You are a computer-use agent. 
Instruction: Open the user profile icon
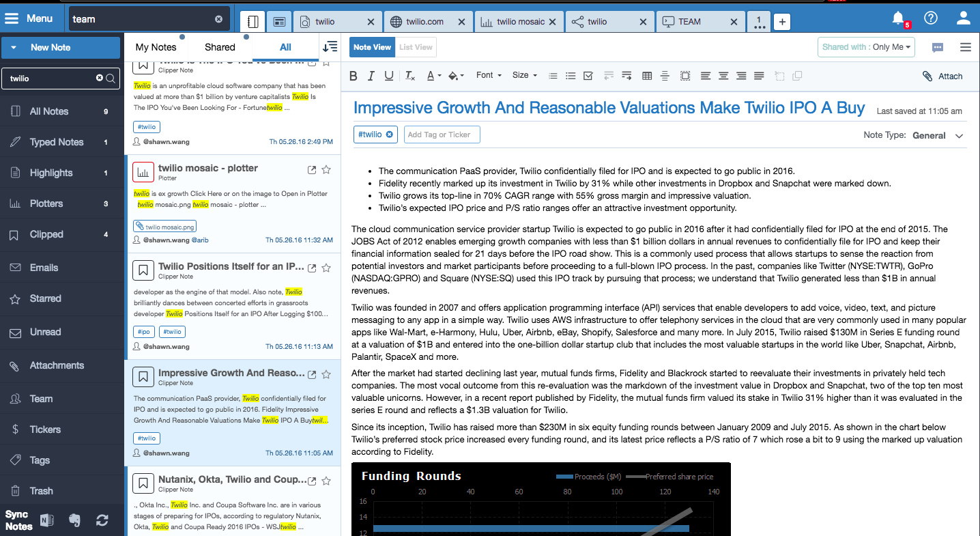click(964, 18)
